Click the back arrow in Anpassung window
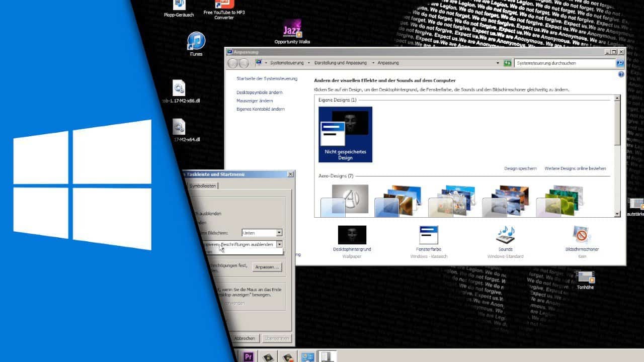Viewport: 644px width, 362px height. (233, 63)
